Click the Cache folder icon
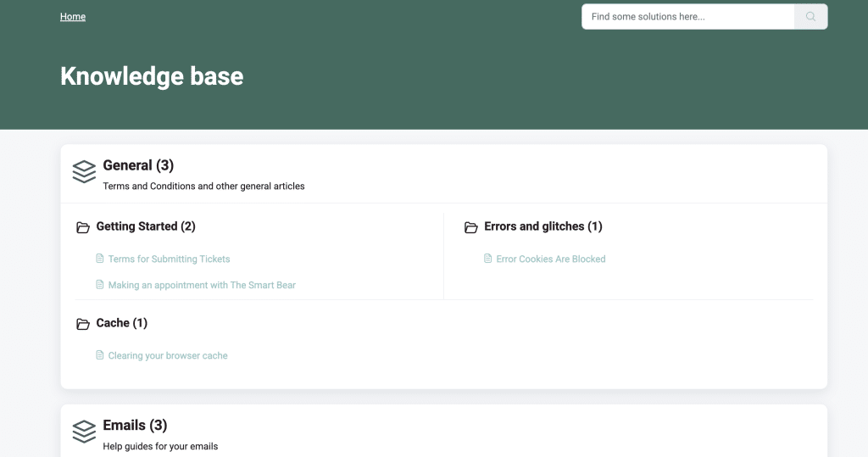 click(83, 324)
